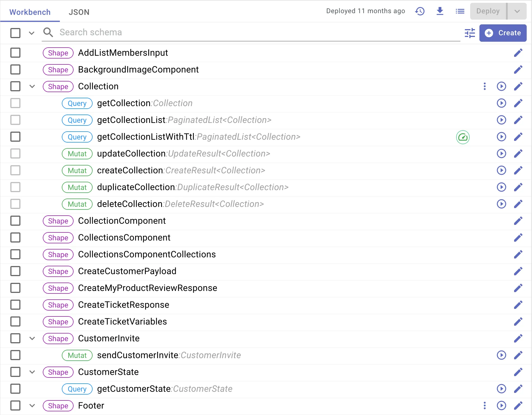
Task: Edit the CreateTicketResponse shape
Action: pos(518,305)
